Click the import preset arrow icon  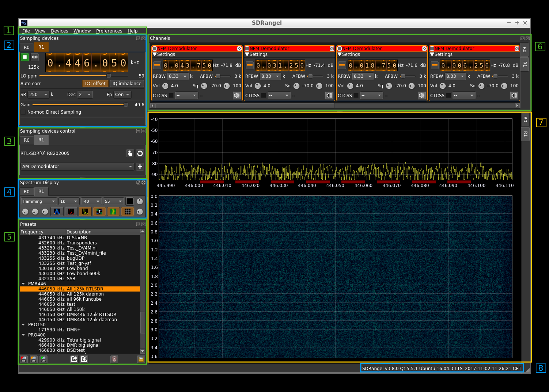click(x=84, y=359)
